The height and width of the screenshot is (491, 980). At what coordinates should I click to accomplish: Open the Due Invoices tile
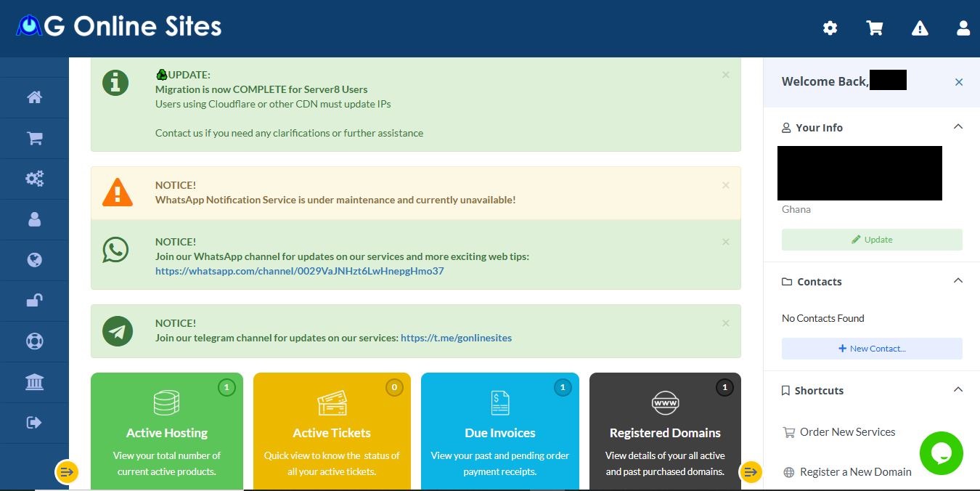click(499, 432)
